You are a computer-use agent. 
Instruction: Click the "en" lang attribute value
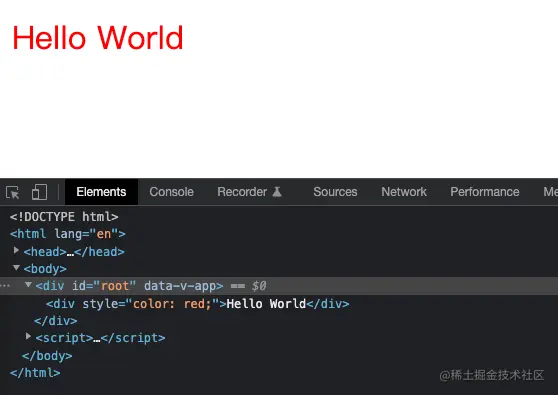click(x=104, y=234)
